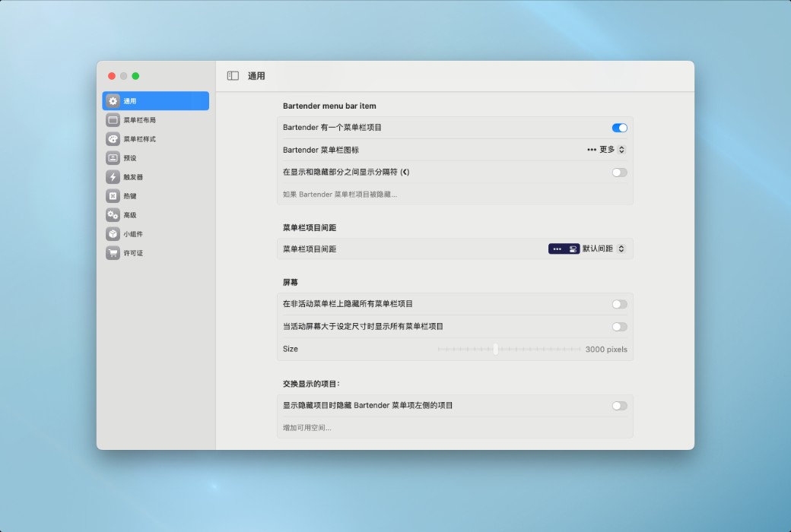This screenshot has height=532, width=791.
Task: Click the green zoom window button
Action: [x=135, y=76]
